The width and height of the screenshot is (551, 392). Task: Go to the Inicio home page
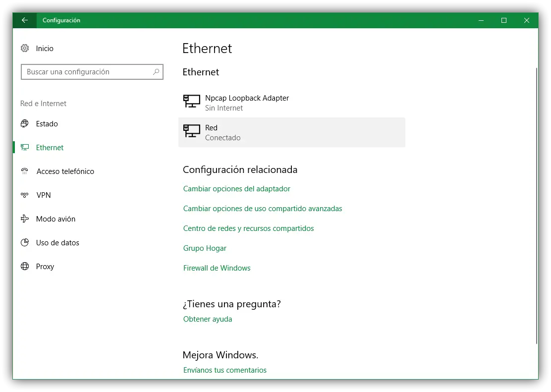45,48
